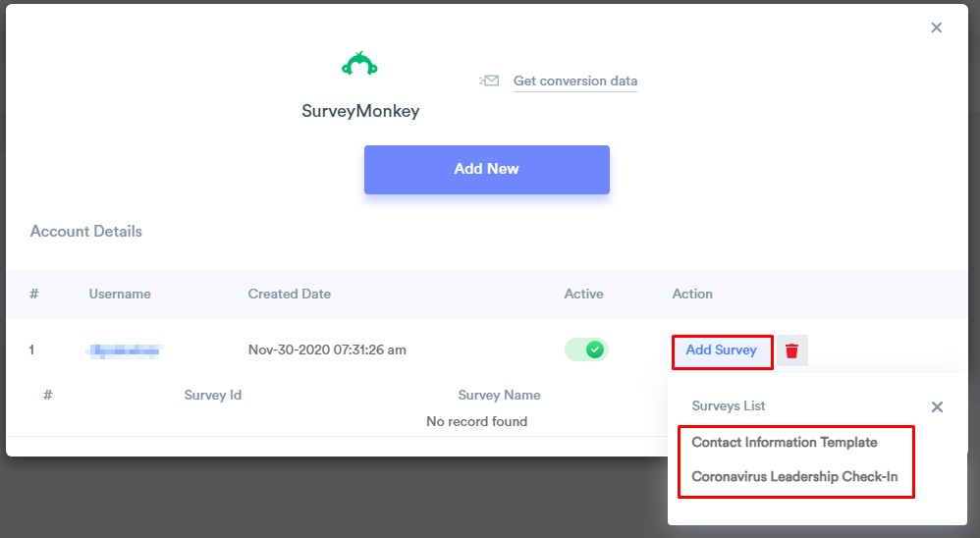This screenshot has height=538, width=980.
Task: Close the Surveys List popup
Action: tap(937, 406)
